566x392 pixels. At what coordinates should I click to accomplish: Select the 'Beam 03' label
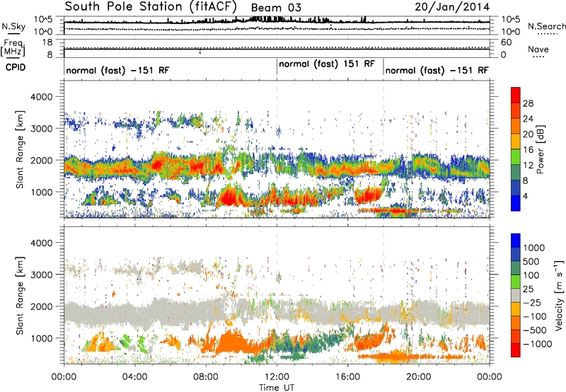click(x=276, y=8)
